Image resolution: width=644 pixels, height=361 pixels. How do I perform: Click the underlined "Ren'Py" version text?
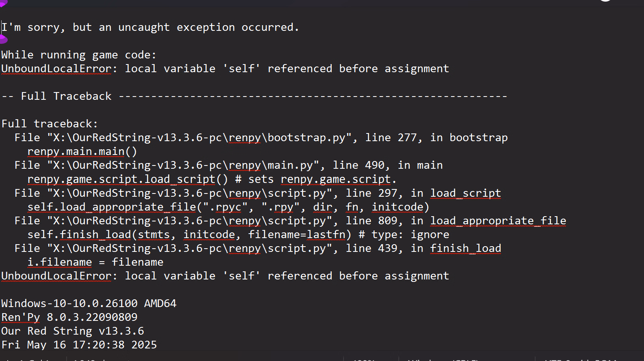pos(21,317)
